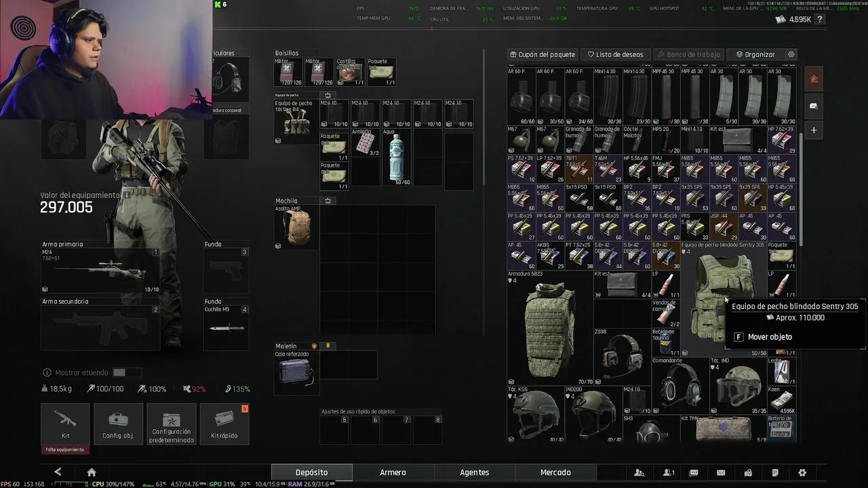Open Lista de deseos wishlist

616,54
